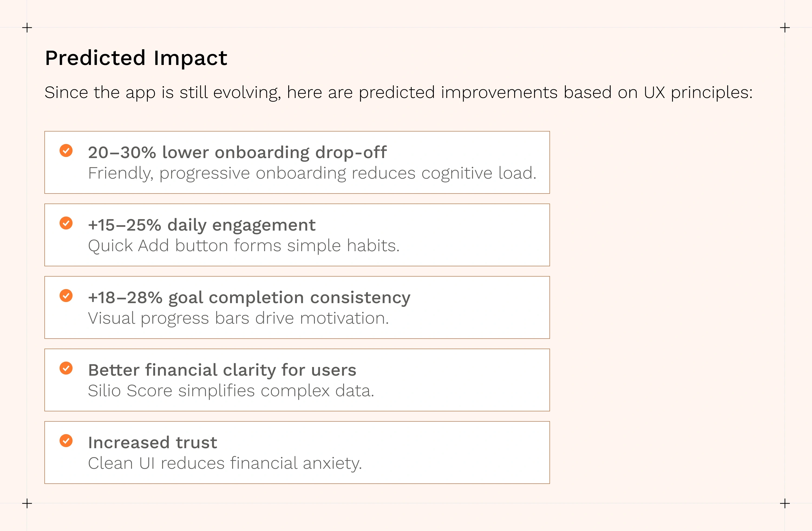The image size is (812, 531).
Task: Click the top-right corner crosshair mark
Action: coord(785,28)
